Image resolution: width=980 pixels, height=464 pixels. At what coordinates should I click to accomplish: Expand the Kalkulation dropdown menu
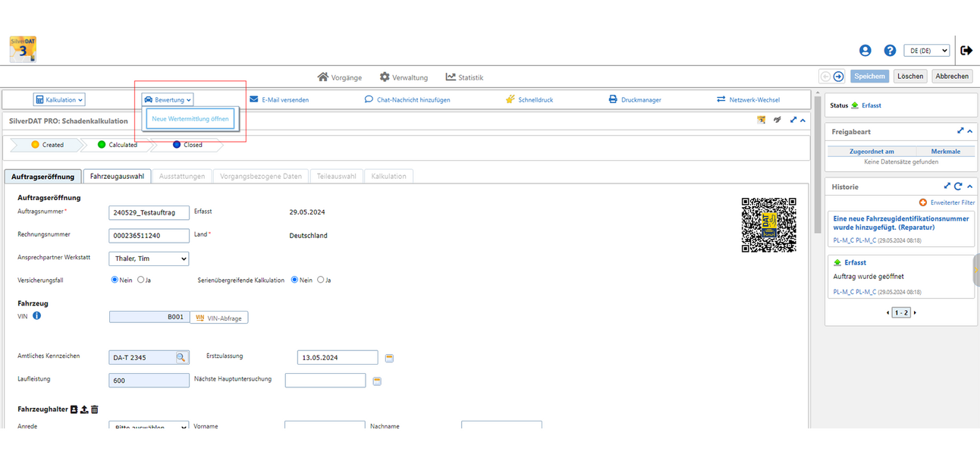59,99
